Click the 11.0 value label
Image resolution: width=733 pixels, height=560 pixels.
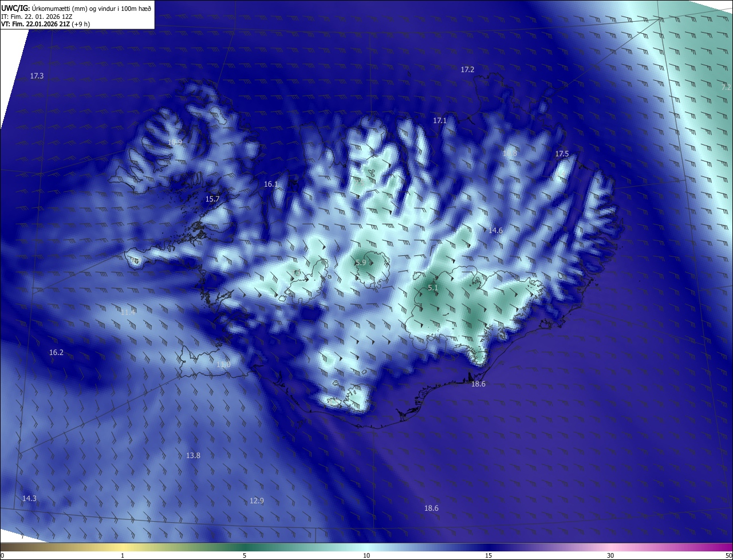click(x=223, y=364)
